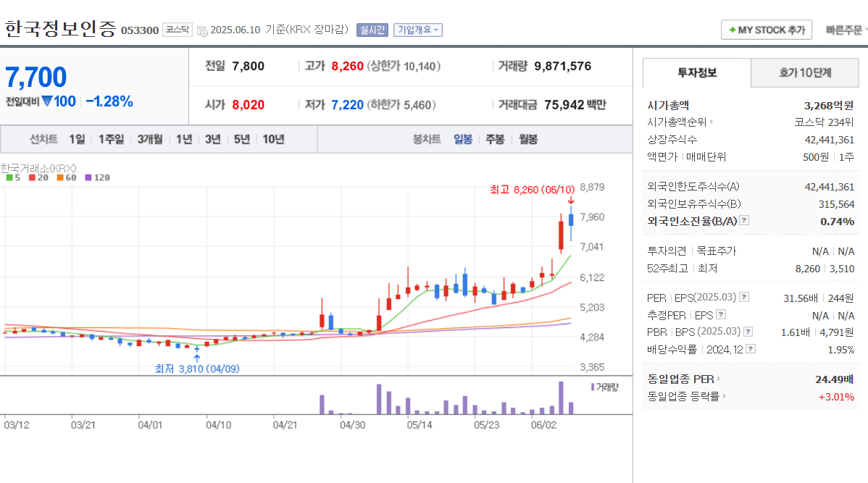Select the 1주일 line chart period
Viewport: 868px width, 483px height.
(112, 140)
